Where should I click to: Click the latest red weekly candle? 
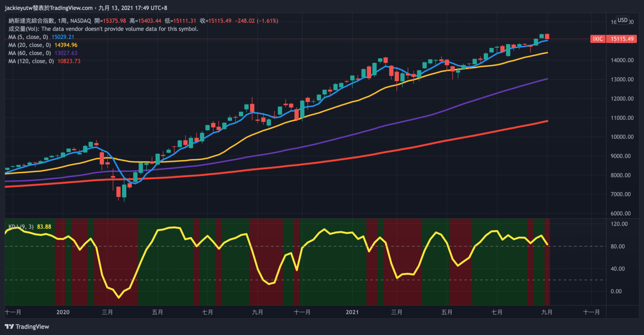pos(547,37)
